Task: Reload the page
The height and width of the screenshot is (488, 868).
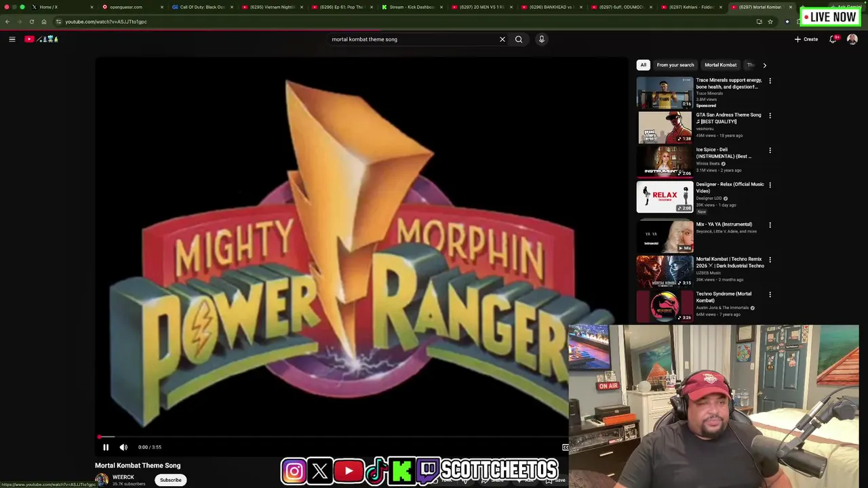Action: 31,22
